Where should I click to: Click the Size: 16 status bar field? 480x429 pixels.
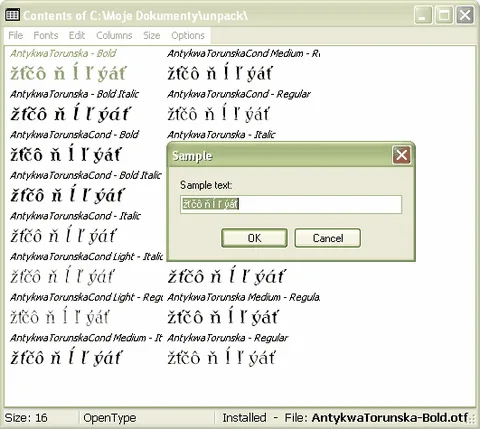coord(26,418)
